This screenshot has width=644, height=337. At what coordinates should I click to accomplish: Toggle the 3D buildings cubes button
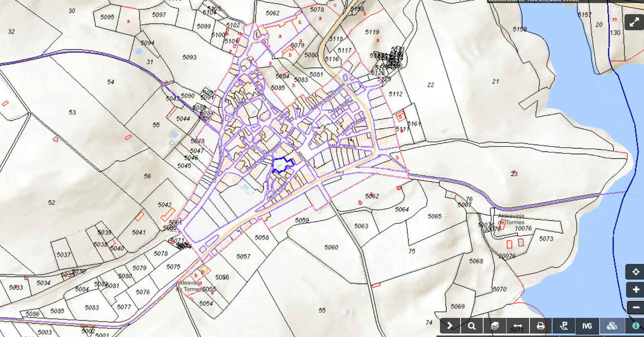pos(611,326)
